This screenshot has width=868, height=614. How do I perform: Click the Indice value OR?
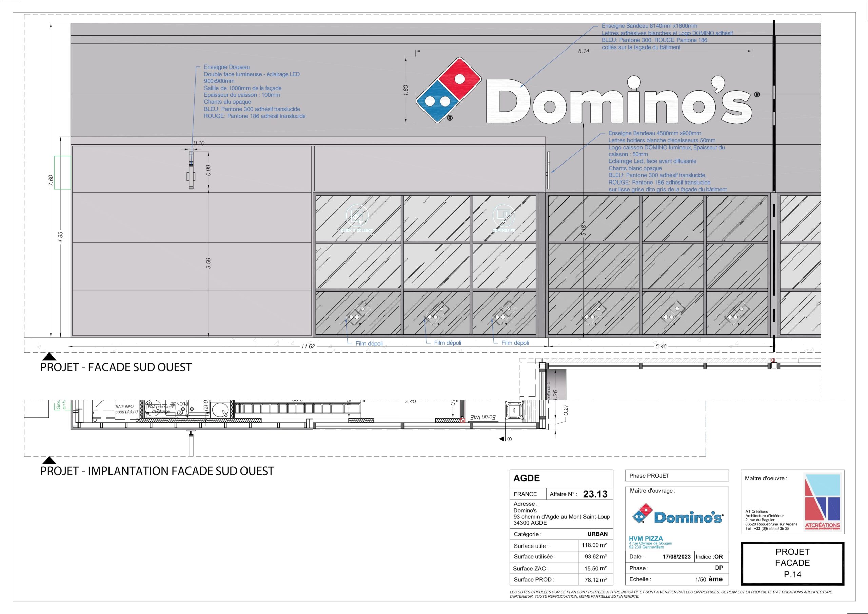(x=718, y=557)
